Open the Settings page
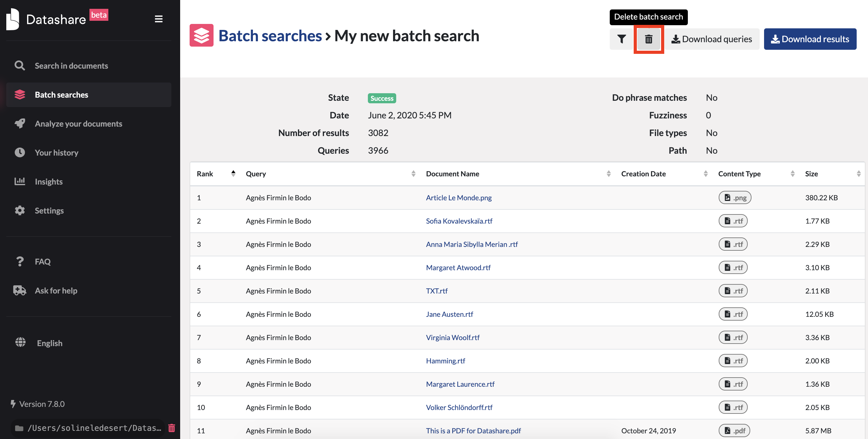The height and width of the screenshot is (439, 868). point(89,211)
